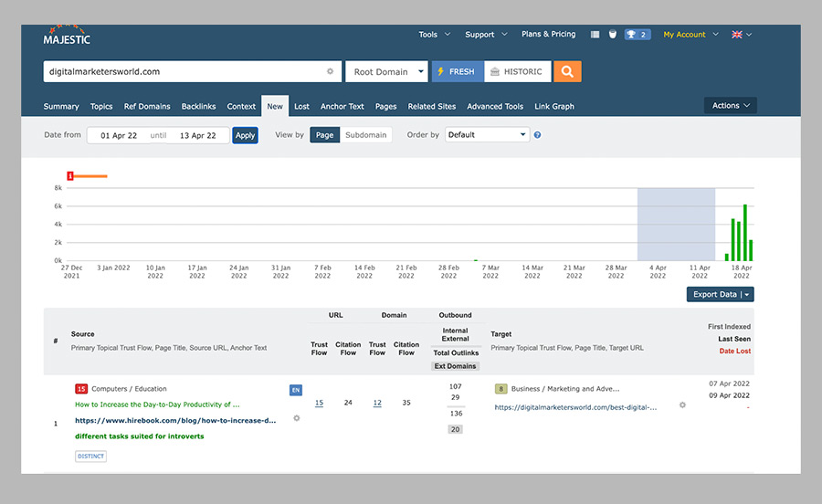The height and width of the screenshot is (504, 822).
Task: Expand the Actions menu
Action: pos(730,106)
